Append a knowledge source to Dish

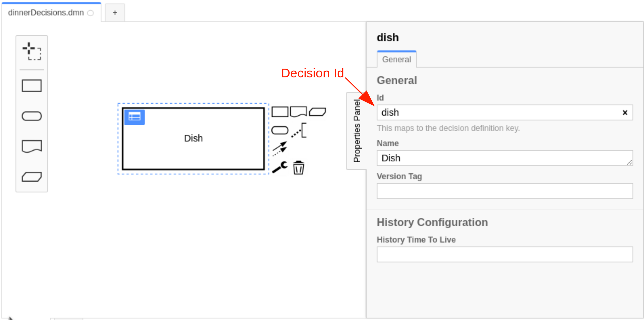(298, 112)
